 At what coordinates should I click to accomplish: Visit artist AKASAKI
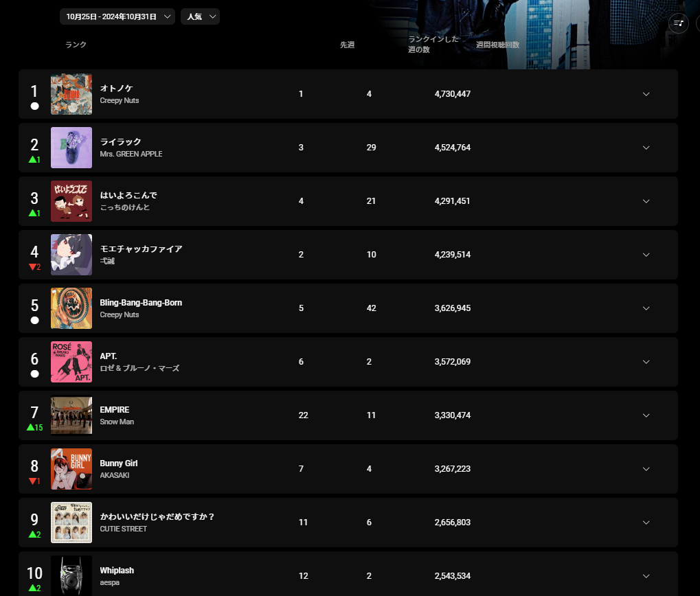[x=115, y=475]
